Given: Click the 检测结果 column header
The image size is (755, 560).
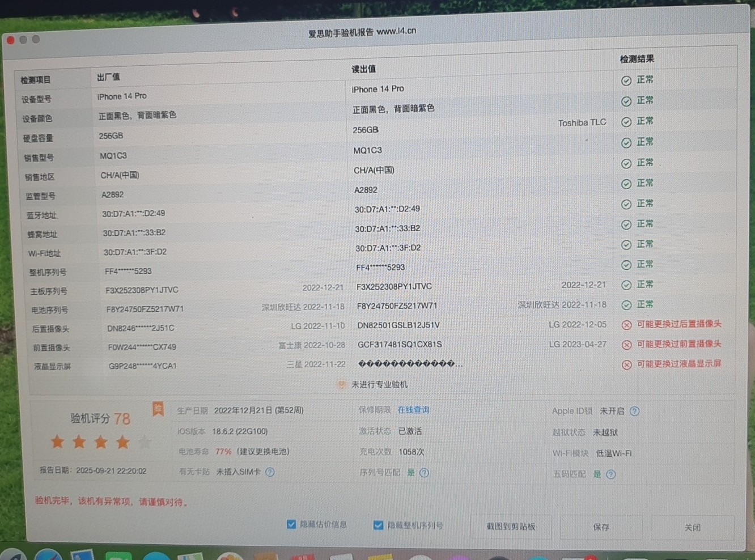Looking at the screenshot, I should tap(637, 59).
